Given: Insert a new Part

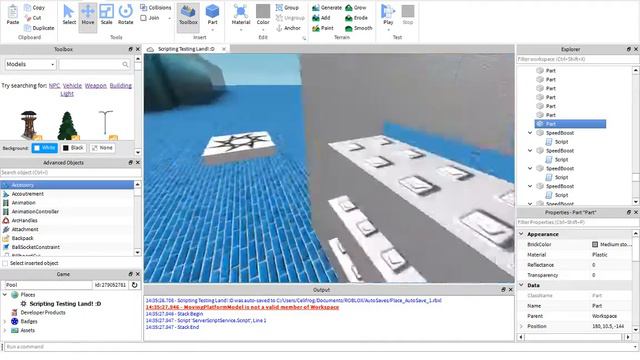Looking at the screenshot, I should point(212,15).
